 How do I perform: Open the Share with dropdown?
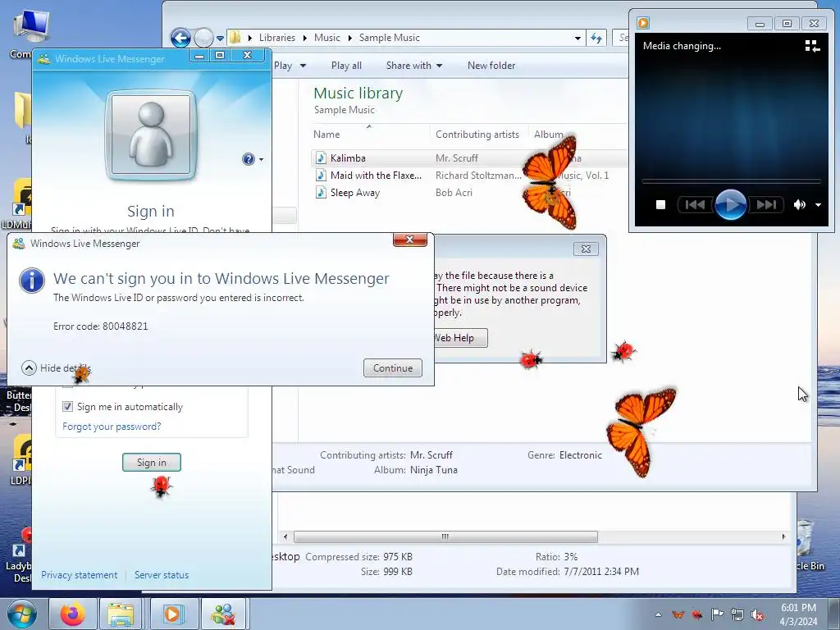pyautogui.click(x=414, y=66)
